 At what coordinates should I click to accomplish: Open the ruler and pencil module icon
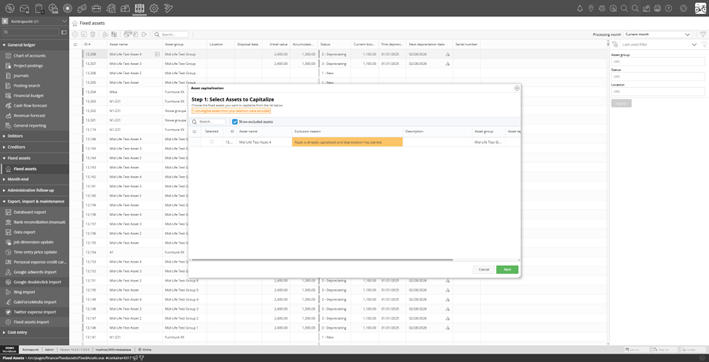pos(168,8)
